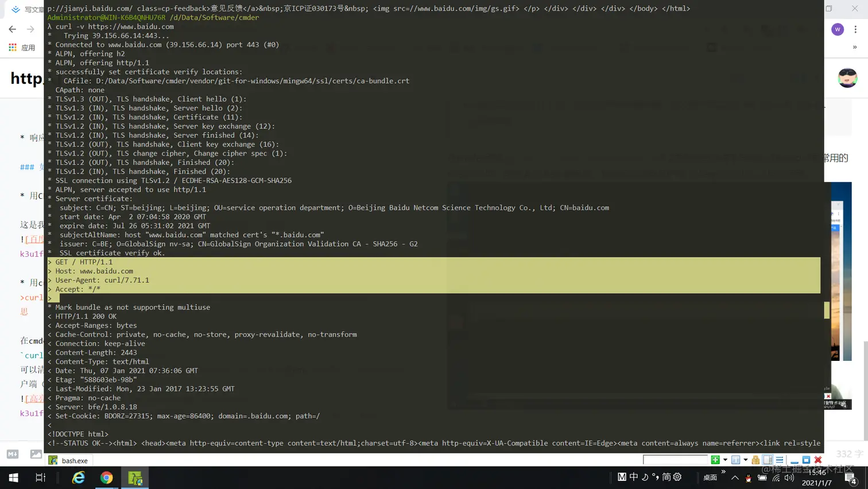868x489 pixels.
Task: Click the Markdown M+ icon in the editor
Action: coord(13,454)
